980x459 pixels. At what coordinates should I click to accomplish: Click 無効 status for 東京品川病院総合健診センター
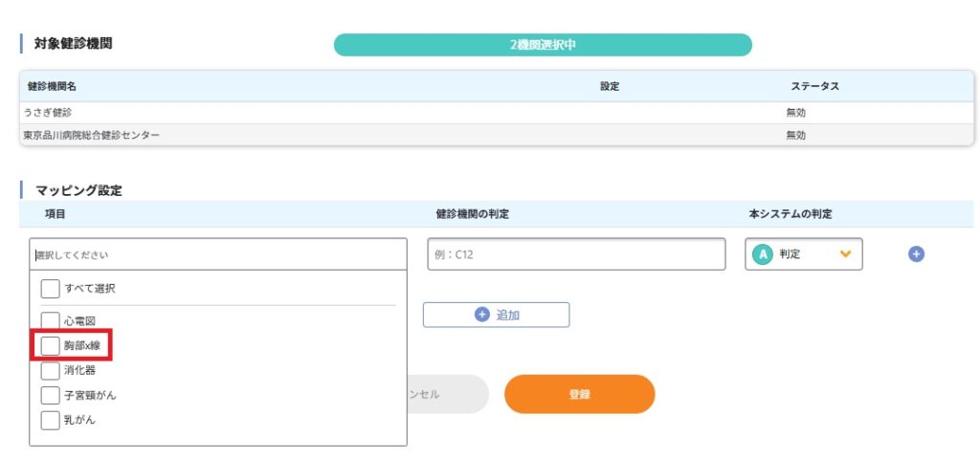tap(795, 136)
